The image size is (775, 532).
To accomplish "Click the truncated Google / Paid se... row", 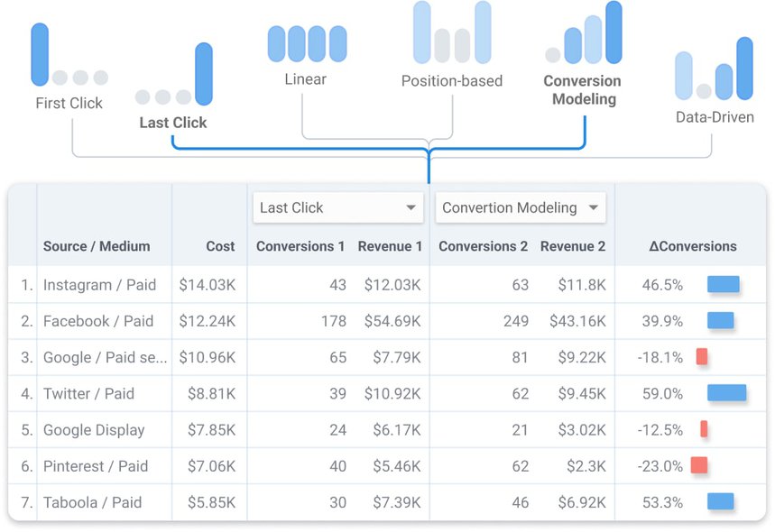I will coord(105,358).
